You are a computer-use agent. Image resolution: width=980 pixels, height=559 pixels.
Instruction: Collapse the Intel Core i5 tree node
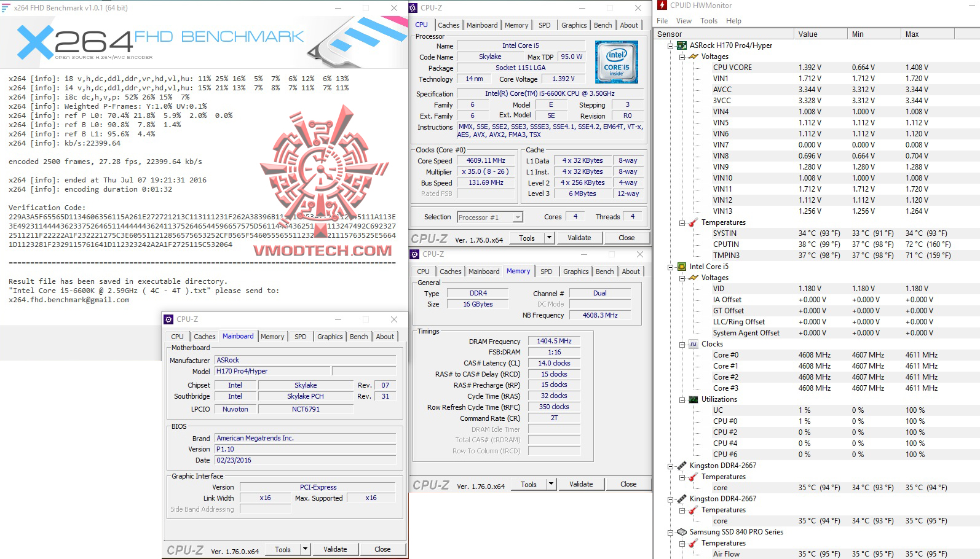pos(671,267)
